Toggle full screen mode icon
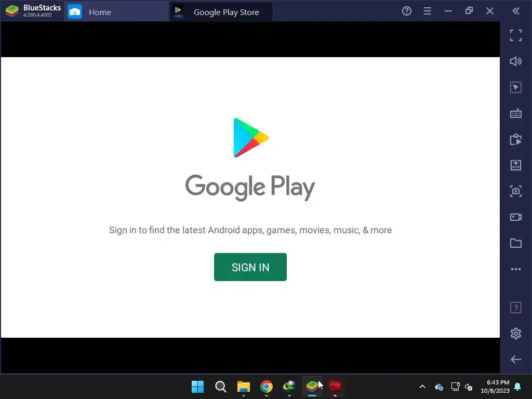This screenshot has width=532, height=399. tap(516, 35)
